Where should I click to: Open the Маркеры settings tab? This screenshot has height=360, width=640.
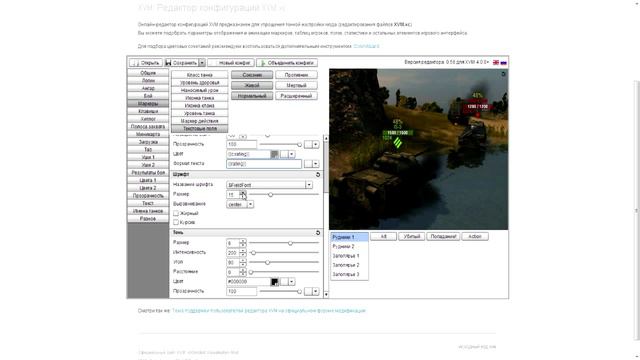pos(148,104)
